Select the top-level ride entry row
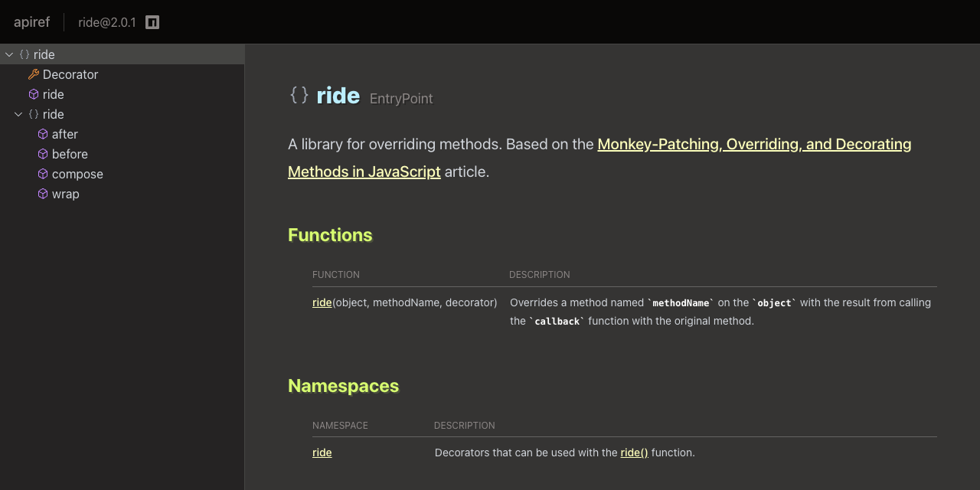This screenshot has height=490, width=980. pyautogui.click(x=122, y=54)
